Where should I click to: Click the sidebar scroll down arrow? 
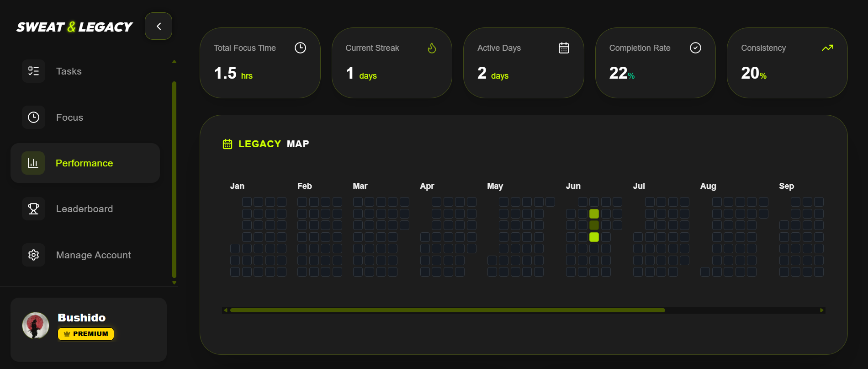(174, 283)
